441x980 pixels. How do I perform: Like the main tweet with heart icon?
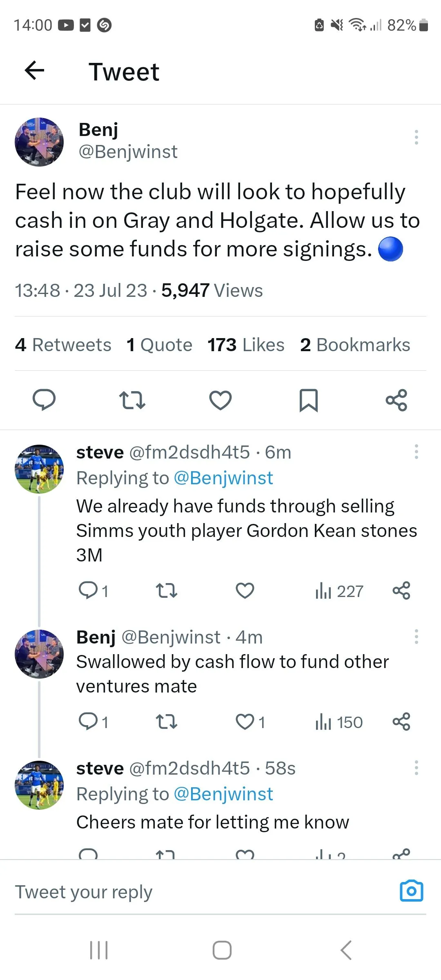point(220,400)
